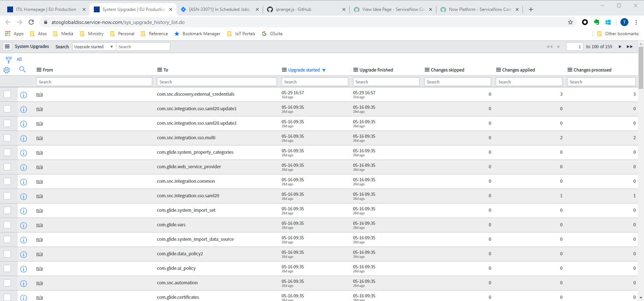This screenshot has height=301, width=644.
Task: Jump to last page of results
Action: 630,46
